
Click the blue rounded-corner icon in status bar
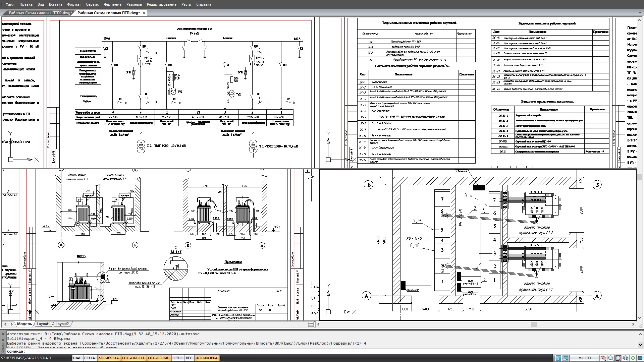point(558,358)
